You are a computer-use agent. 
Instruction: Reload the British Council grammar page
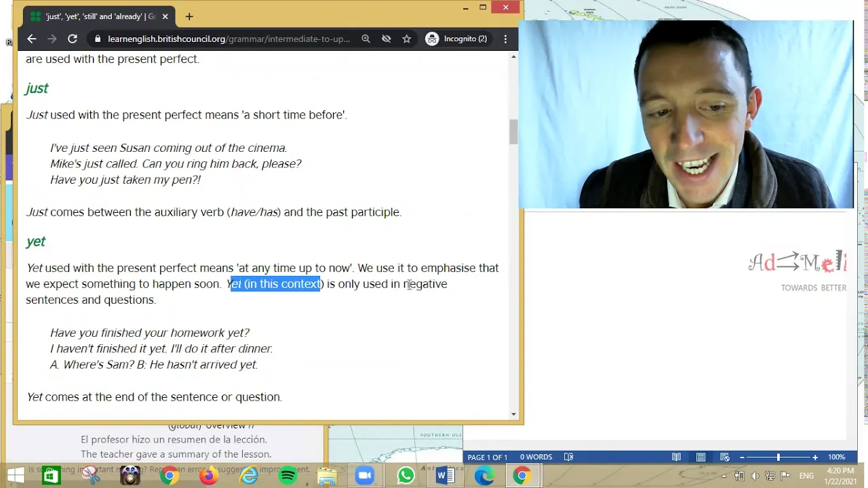[73, 39]
